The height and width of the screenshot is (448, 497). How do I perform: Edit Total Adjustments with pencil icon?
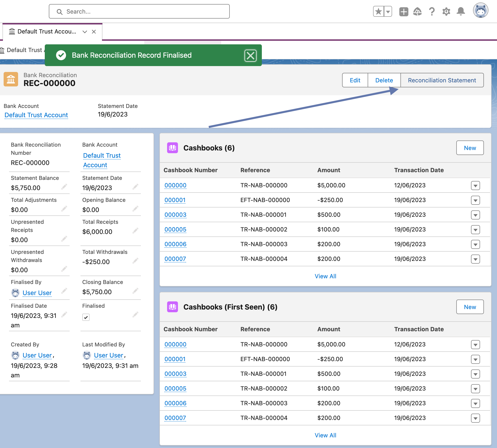(64, 209)
